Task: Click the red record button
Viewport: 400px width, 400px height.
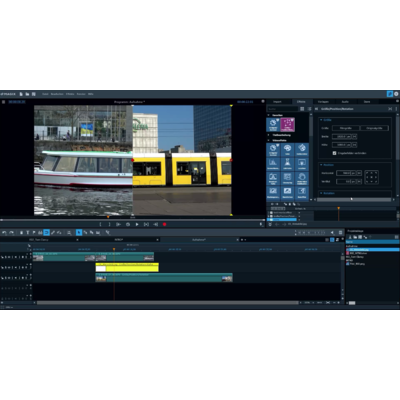Action: click(x=164, y=224)
